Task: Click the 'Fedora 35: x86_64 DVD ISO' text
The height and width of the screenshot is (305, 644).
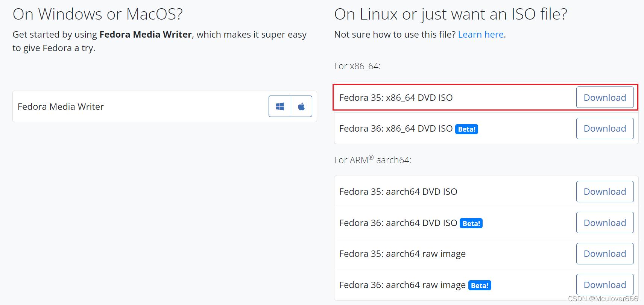Action: [x=396, y=98]
